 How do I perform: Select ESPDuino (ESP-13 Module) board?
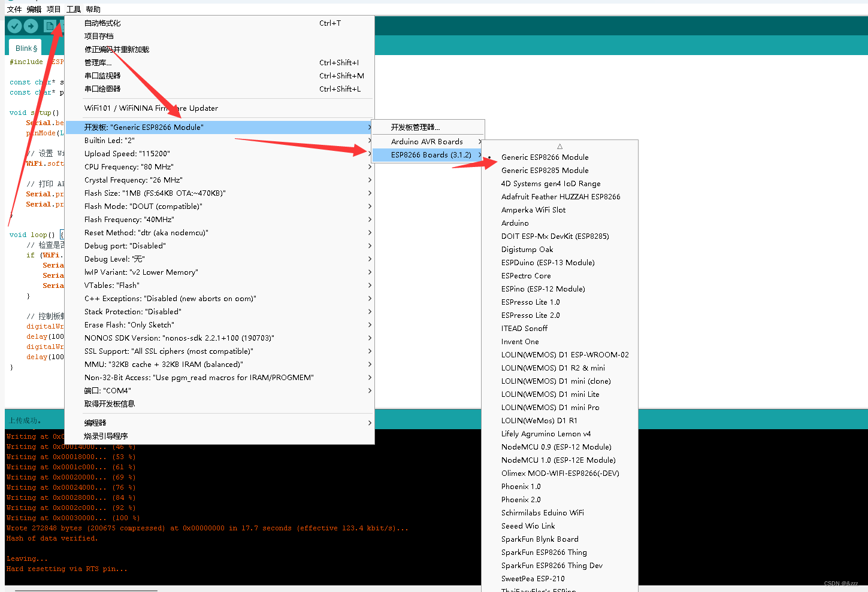[x=559, y=262]
